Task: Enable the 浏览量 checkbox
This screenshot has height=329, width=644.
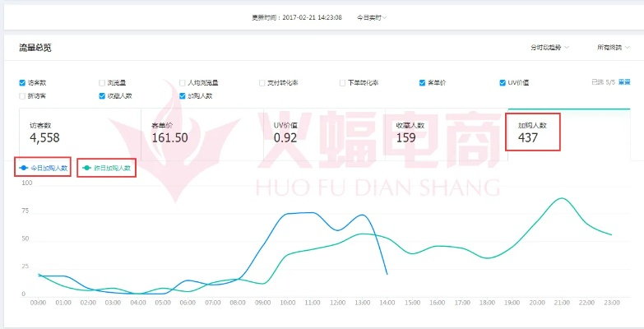Action: coord(102,83)
